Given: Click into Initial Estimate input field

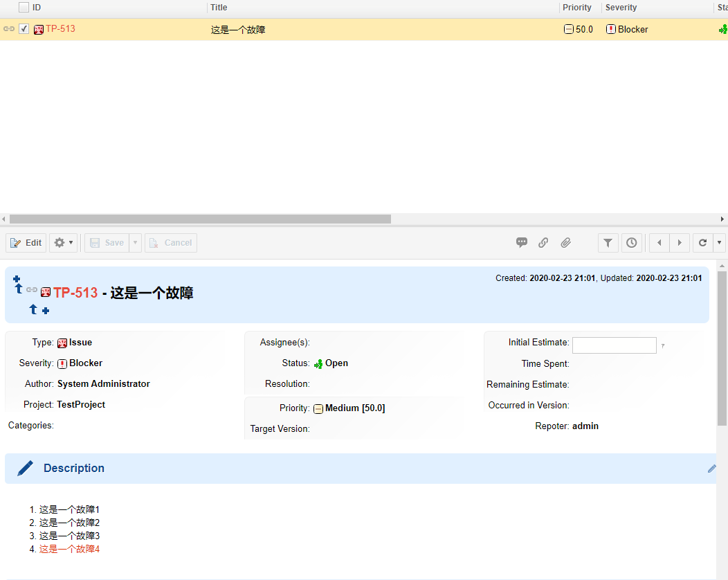Looking at the screenshot, I should (614, 345).
